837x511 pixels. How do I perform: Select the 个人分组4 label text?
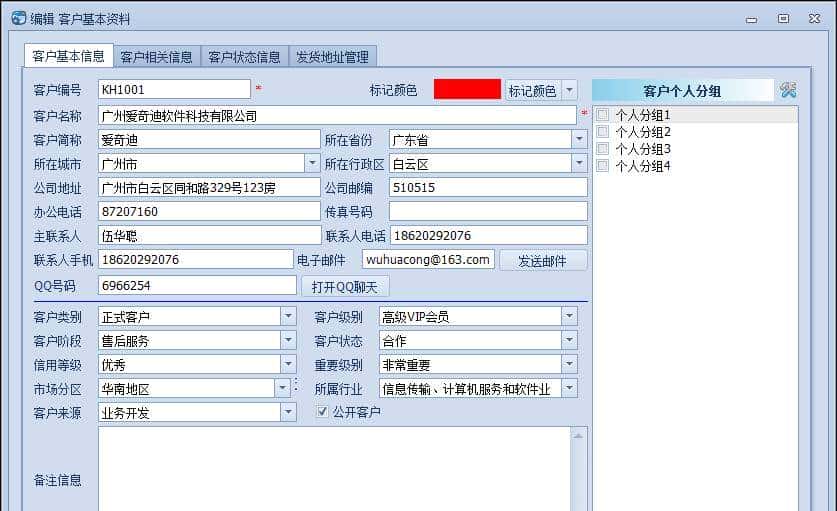(643, 166)
